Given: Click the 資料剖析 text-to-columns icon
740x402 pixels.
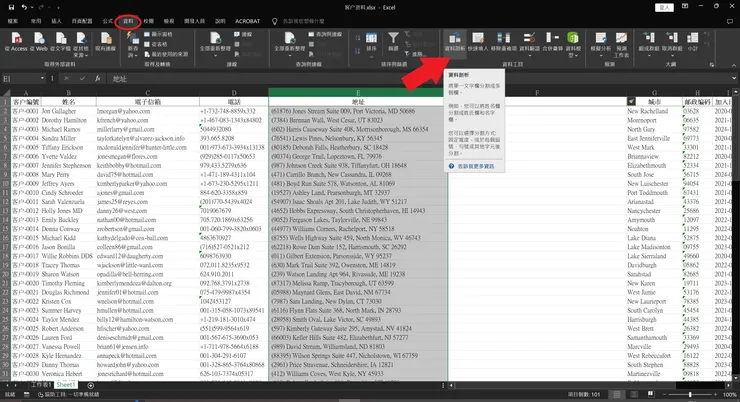Looking at the screenshot, I should tap(453, 42).
